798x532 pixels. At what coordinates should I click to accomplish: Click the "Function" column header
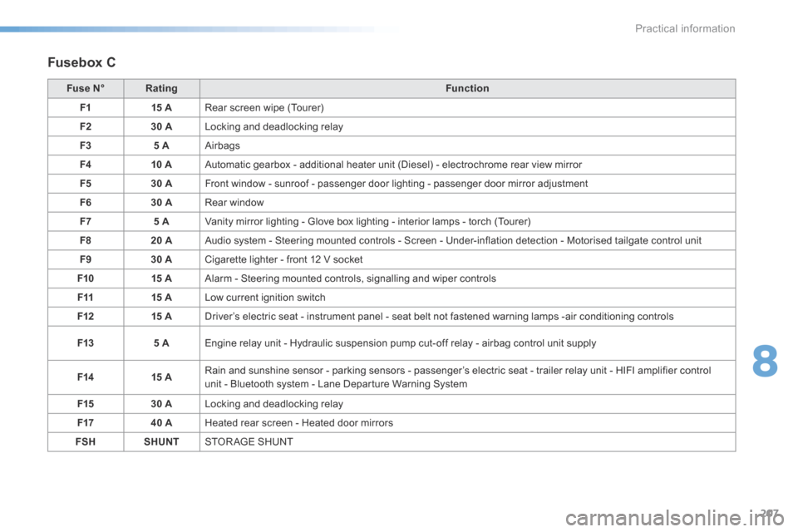(x=467, y=88)
